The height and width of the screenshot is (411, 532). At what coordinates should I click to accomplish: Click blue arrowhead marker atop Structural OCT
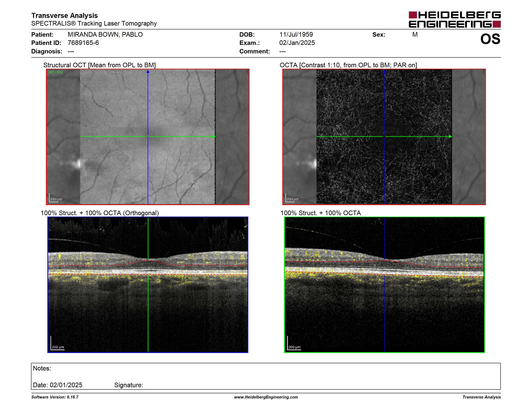[148, 72]
